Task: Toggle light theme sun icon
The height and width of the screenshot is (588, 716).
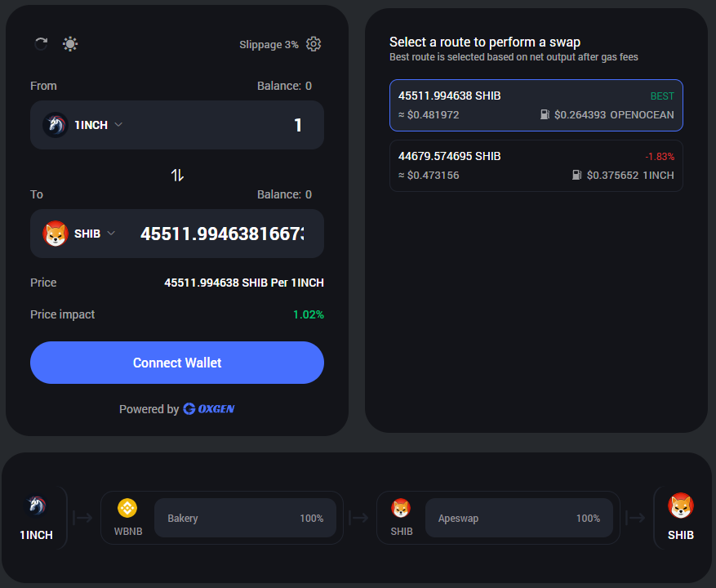Action: pos(70,44)
